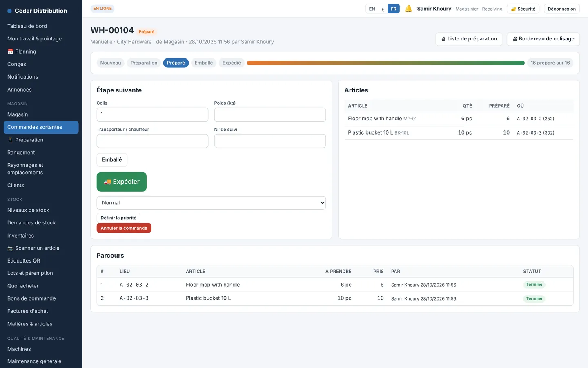The image size is (588, 368).
Task: Click Définir la priorité button
Action: click(x=118, y=218)
